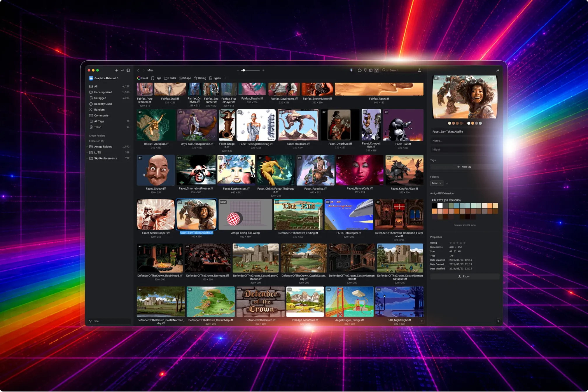
Task: Click the zoom in plus icon
Action: [x=263, y=70]
